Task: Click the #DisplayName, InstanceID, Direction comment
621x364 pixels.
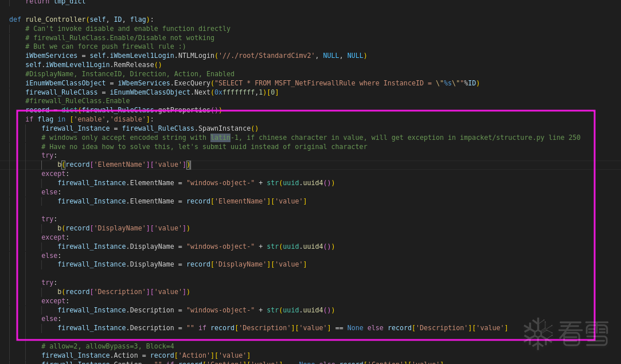Action: [x=130, y=74]
